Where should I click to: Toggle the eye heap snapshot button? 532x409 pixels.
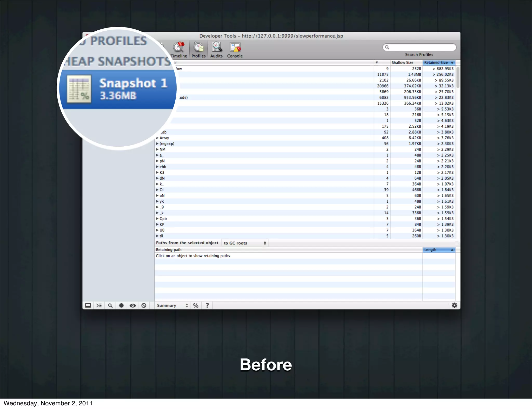tap(132, 305)
